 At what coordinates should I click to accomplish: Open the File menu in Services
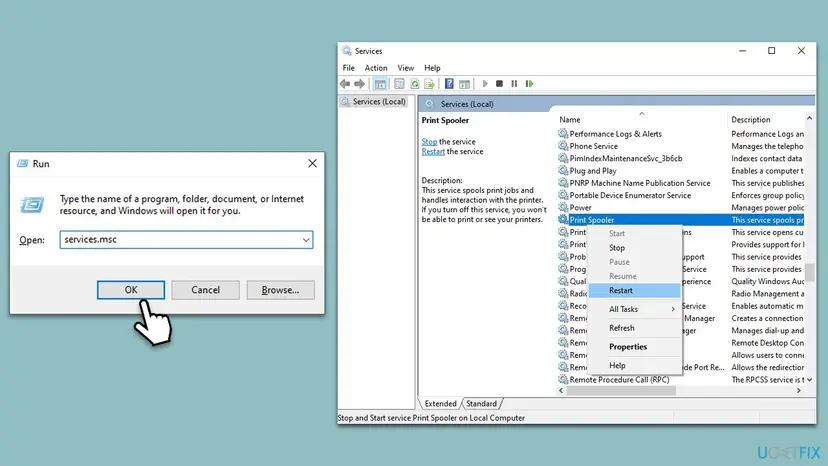click(349, 68)
